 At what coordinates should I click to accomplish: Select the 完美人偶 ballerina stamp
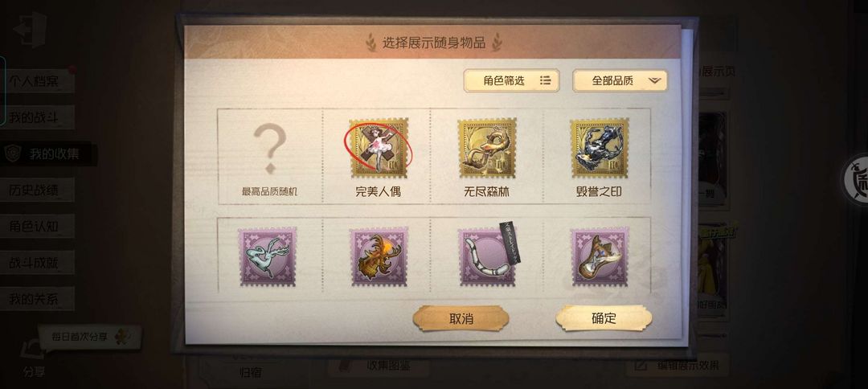point(379,147)
